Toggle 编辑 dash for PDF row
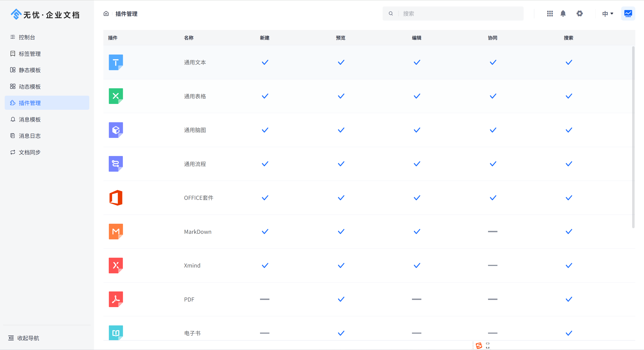Image resolution: width=644 pixels, height=350 pixels. 416,299
